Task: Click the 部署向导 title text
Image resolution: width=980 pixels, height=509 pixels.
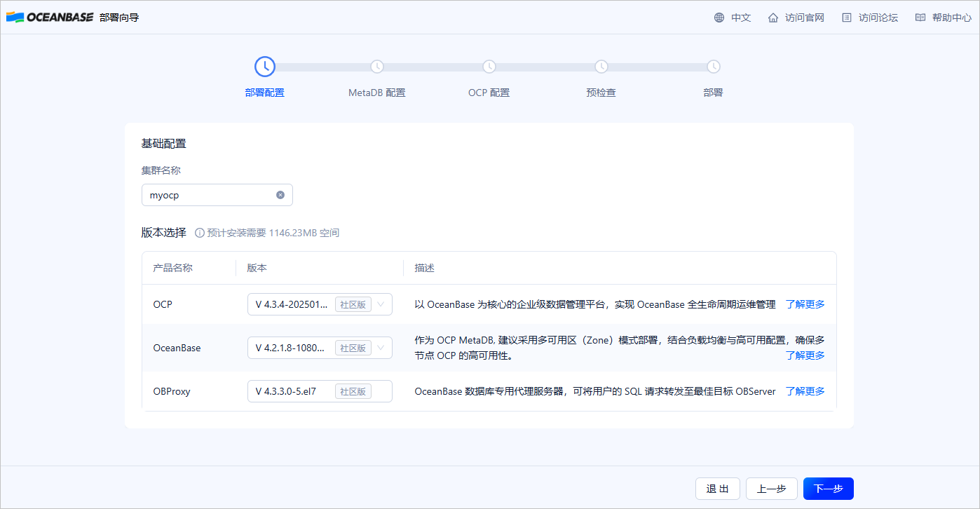Action: [119, 18]
